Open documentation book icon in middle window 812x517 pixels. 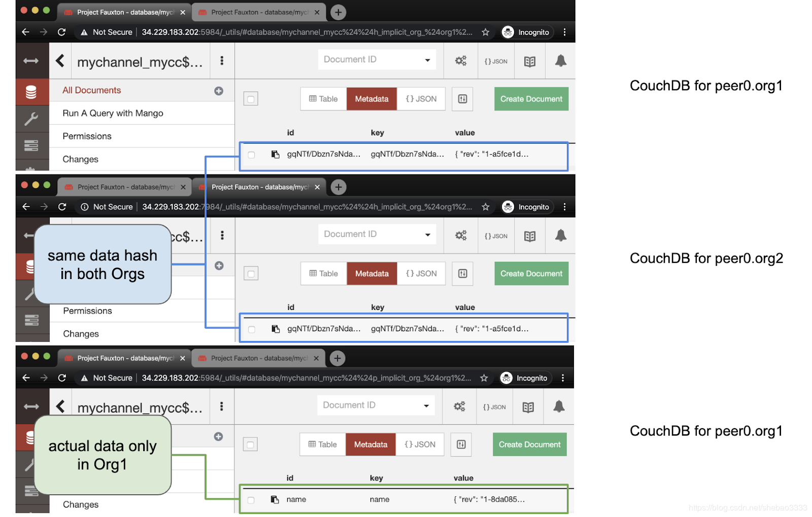coord(530,236)
